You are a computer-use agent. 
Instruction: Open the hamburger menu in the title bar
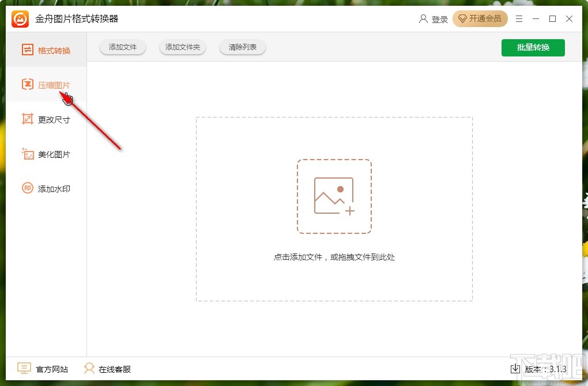(518, 18)
